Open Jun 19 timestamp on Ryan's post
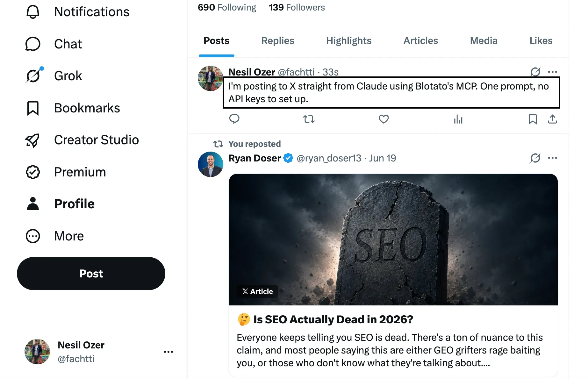Image resolution: width=588 pixels, height=379 pixels. 383,158
